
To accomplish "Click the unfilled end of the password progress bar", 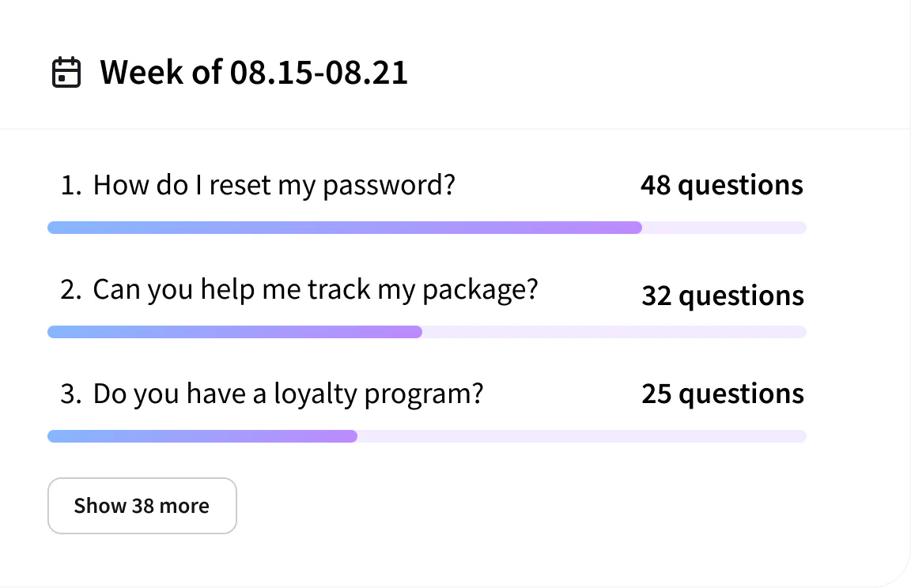I will 724,228.
